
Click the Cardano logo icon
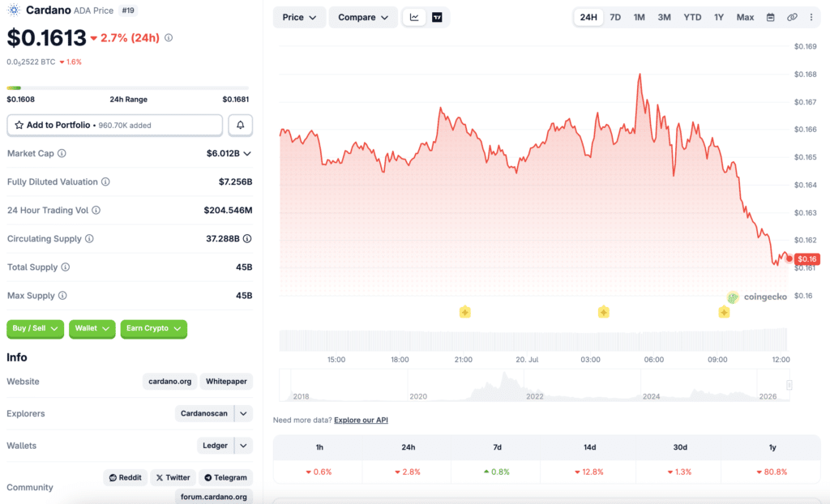pos(14,10)
